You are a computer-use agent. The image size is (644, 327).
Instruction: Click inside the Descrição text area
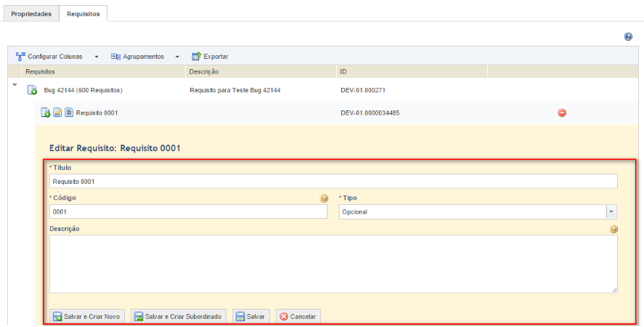[333, 264]
